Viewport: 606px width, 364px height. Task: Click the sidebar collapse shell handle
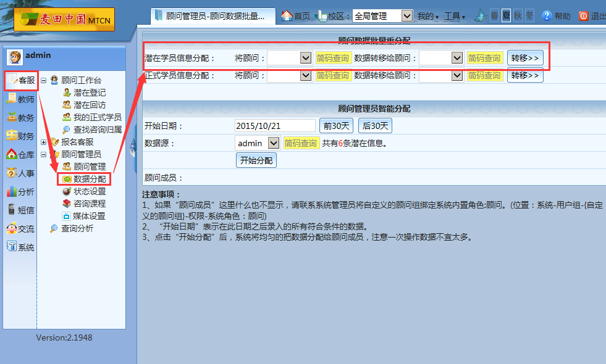click(133, 149)
